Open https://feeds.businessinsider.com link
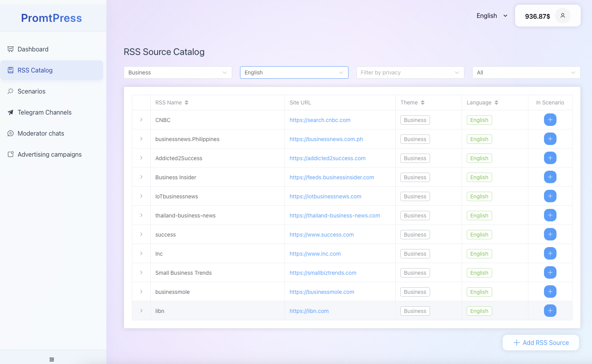Screen dimensions: 592x364 332,177
